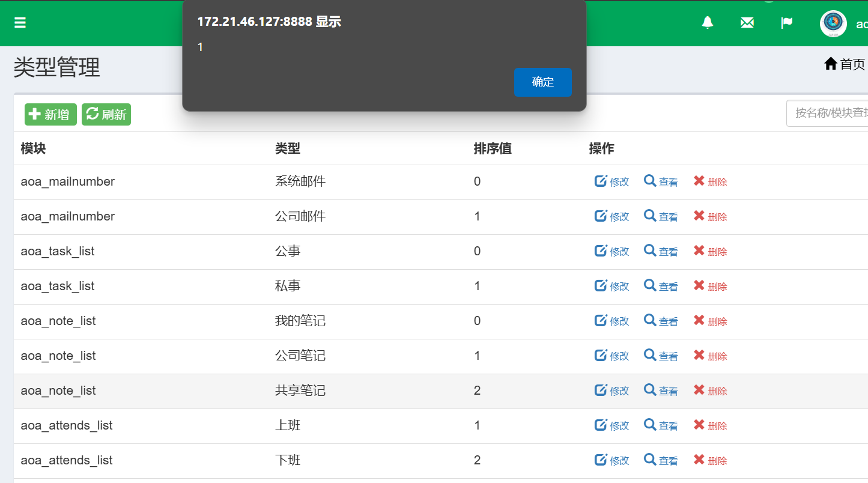Screen dimensions: 868x483
Task: View (查看) the 公司笔记 row
Action: (x=661, y=356)
